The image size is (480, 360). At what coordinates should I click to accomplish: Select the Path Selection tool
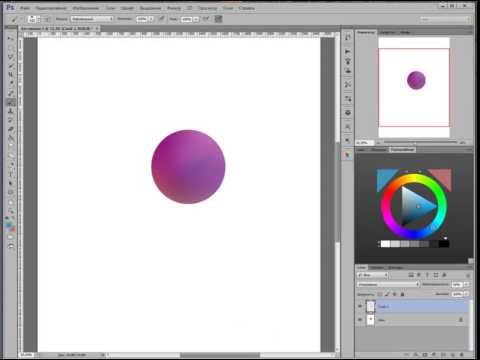[11, 183]
